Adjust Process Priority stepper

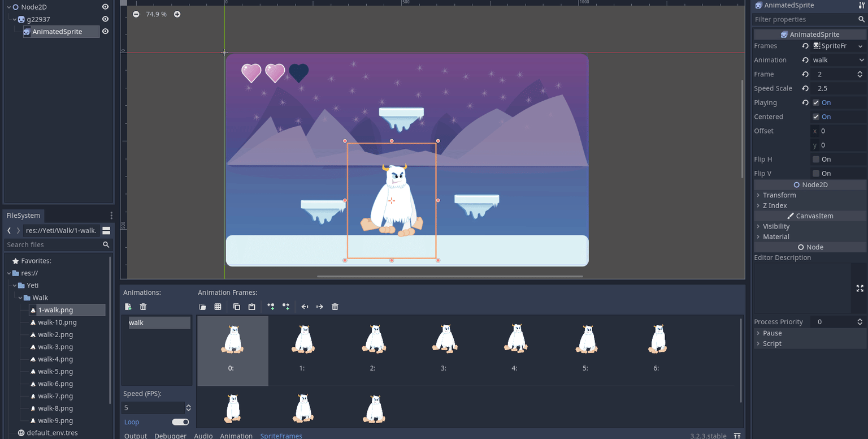tap(860, 322)
